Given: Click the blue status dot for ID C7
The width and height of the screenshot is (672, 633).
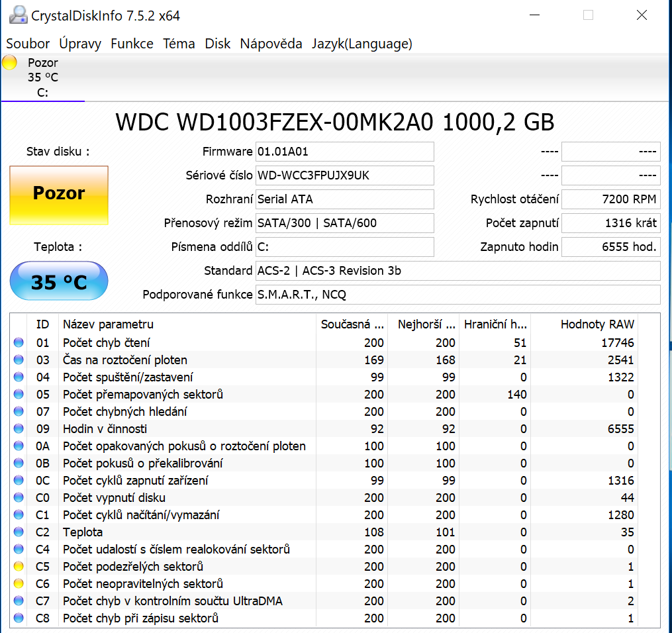Looking at the screenshot, I should click(19, 601).
